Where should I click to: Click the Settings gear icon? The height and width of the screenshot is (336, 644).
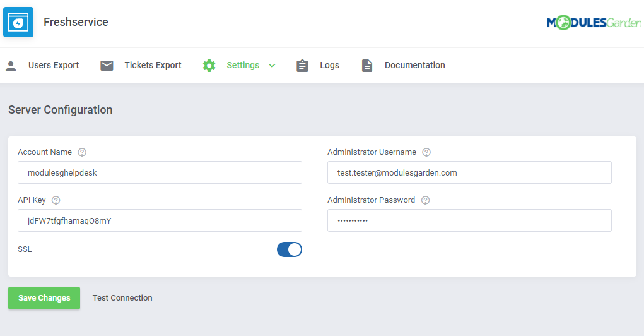(x=209, y=66)
